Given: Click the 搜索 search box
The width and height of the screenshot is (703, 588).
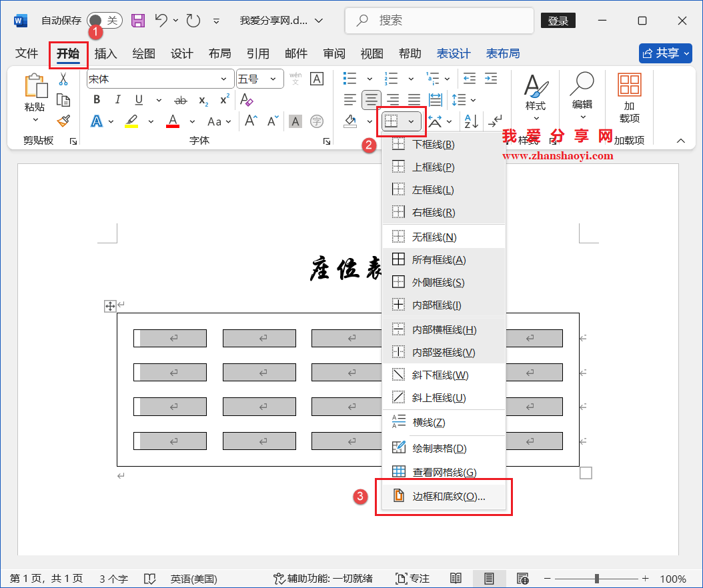Looking at the screenshot, I should [x=440, y=21].
